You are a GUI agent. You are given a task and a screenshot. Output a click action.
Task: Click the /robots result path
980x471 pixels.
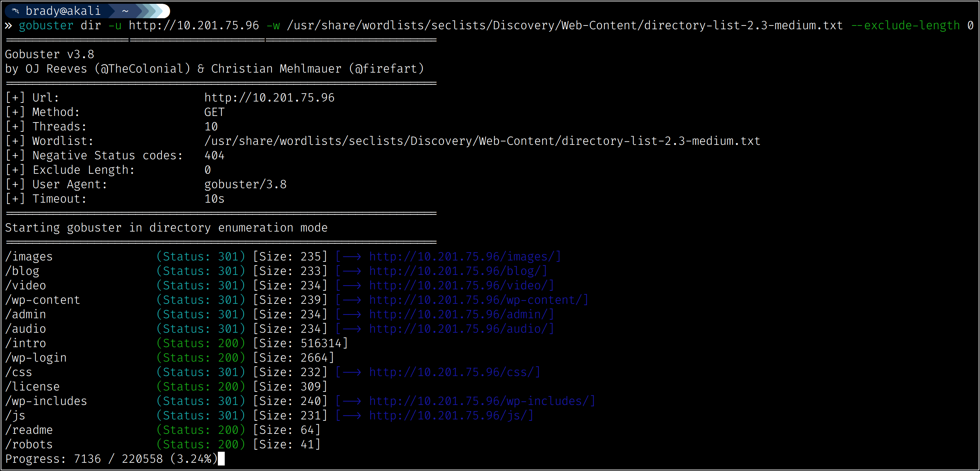[x=29, y=445]
